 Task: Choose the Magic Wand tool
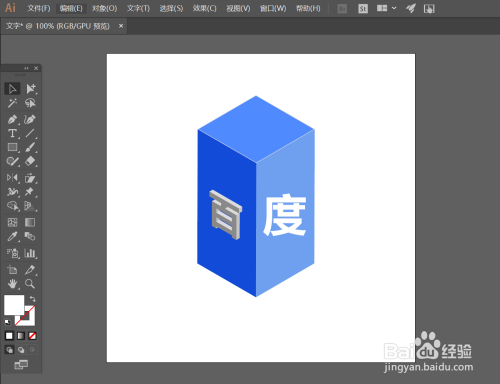pos(12,103)
